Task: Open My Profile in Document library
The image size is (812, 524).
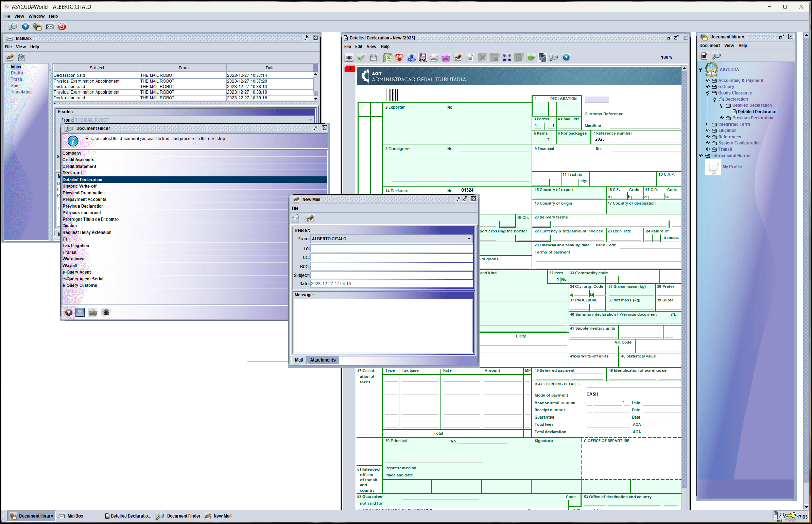Action: pyautogui.click(x=732, y=167)
